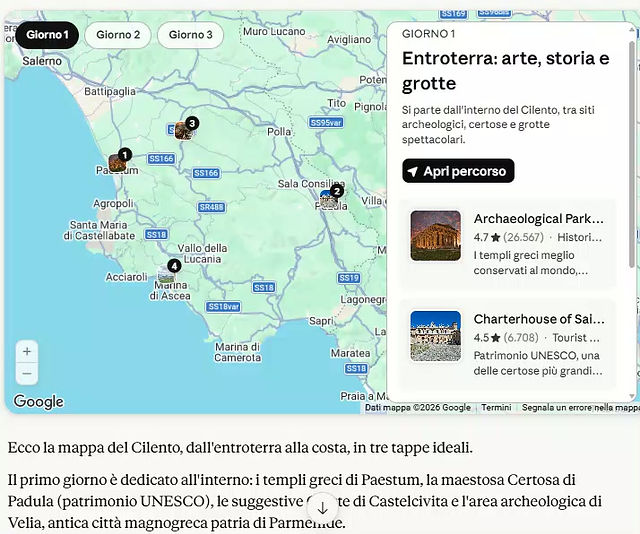This screenshot has height=534, width=640.
Task: Click map marker 3 near Castelcivita
Action: coord(186,128)
